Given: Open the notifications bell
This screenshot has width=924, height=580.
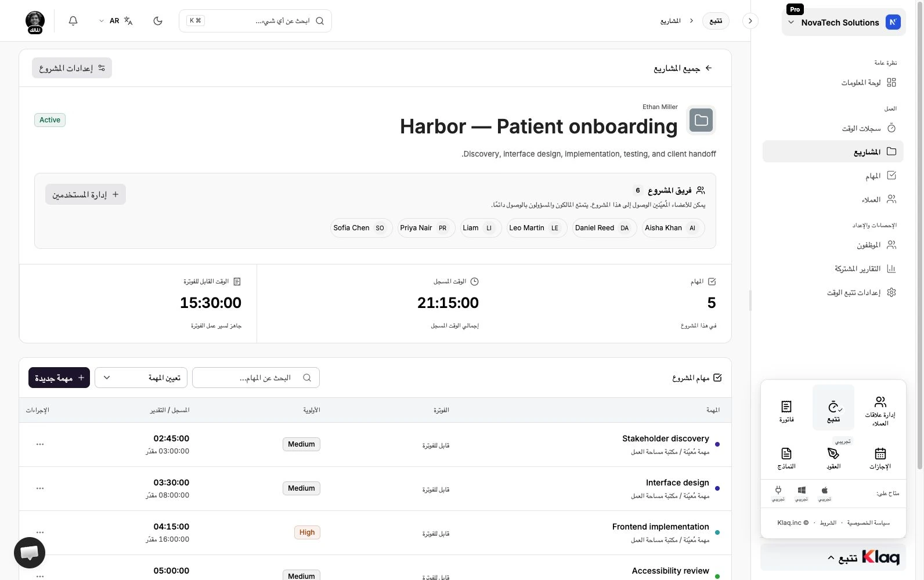Looking at the screenshot, I should tap(73, 21).
